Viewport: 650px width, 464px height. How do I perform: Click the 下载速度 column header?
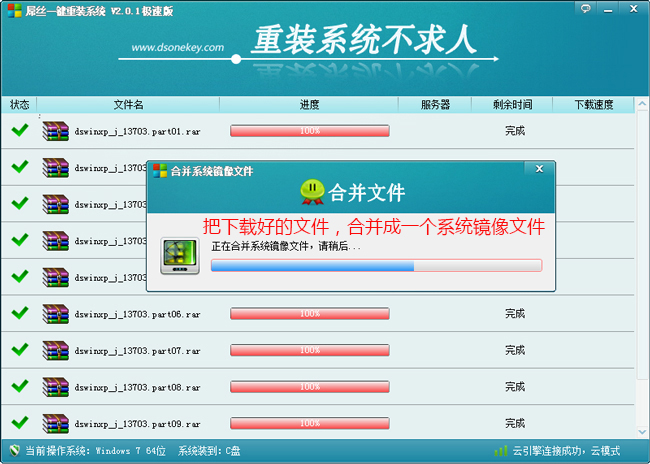594,104
